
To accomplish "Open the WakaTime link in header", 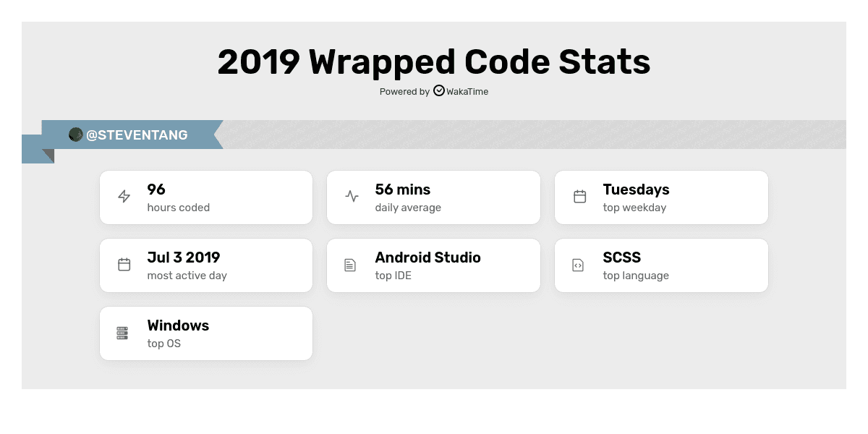I will (467, 92).
